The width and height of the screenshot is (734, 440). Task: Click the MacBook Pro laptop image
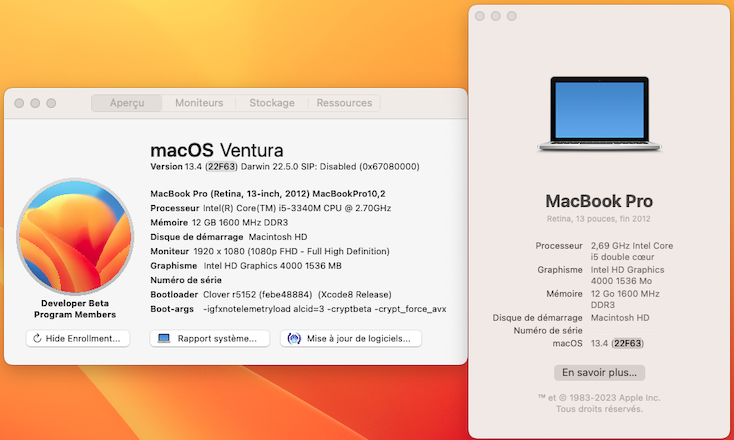tap(599, 114)
